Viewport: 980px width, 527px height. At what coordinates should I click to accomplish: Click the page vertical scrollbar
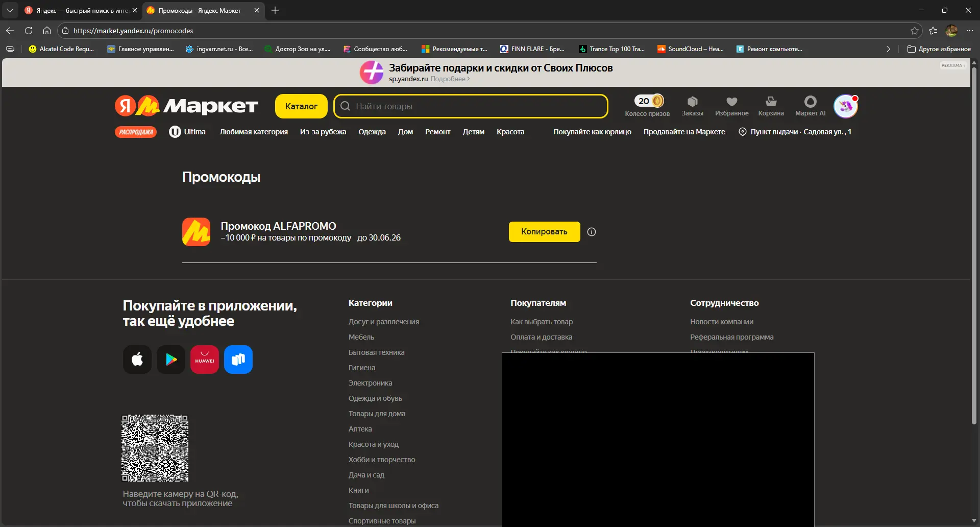[974, 245]
